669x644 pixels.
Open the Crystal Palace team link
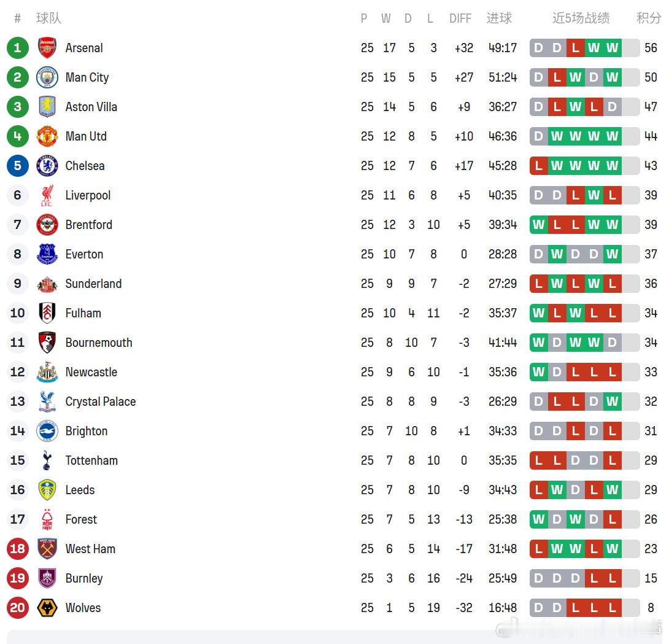coord(100,402)
